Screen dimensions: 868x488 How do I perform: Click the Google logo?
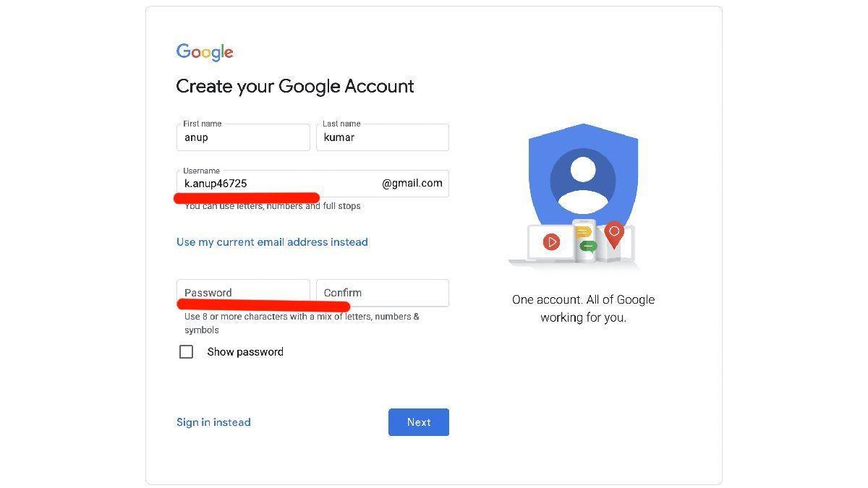pyautogui.click(x=205, y=52)
